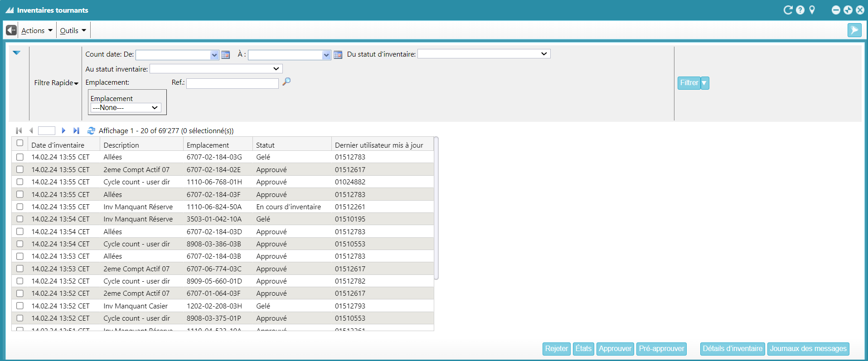Click the refresh icon in title bar

coord(788,10)
